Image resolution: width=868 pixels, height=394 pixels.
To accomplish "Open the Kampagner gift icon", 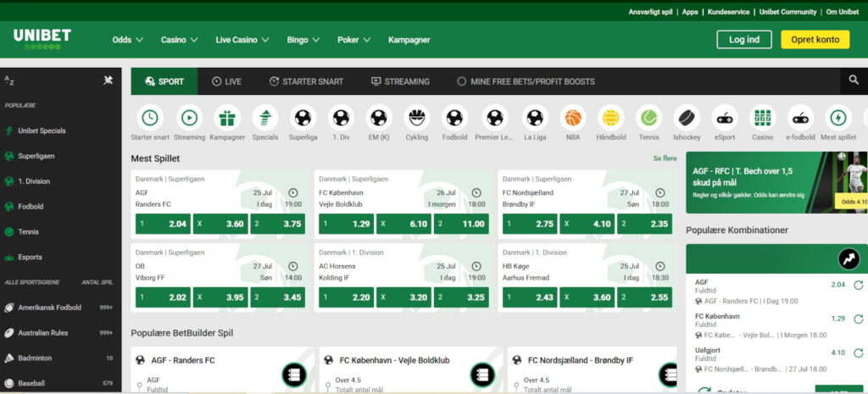I will 227,117.
